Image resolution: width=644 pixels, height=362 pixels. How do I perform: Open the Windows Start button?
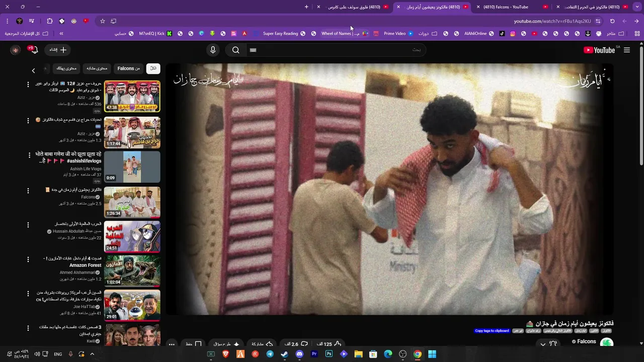432,354
